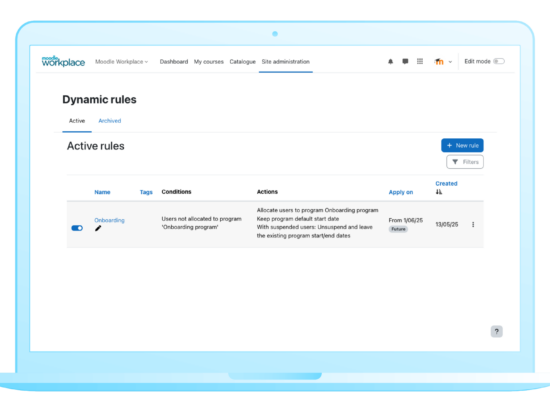Select Site administration in navigation
550x412 pixels.
tap(286, 62)
